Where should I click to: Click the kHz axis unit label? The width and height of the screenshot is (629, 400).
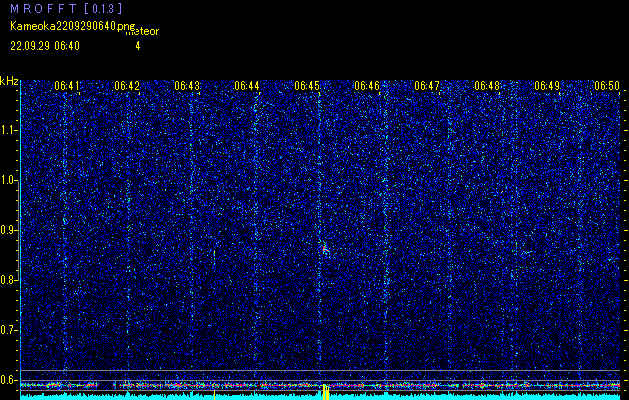click(x=9, y=81)
